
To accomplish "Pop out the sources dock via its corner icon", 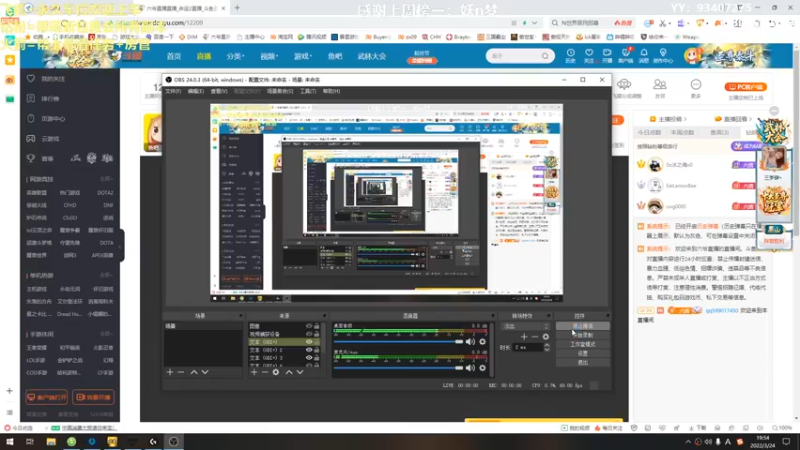I will point(324,316).
